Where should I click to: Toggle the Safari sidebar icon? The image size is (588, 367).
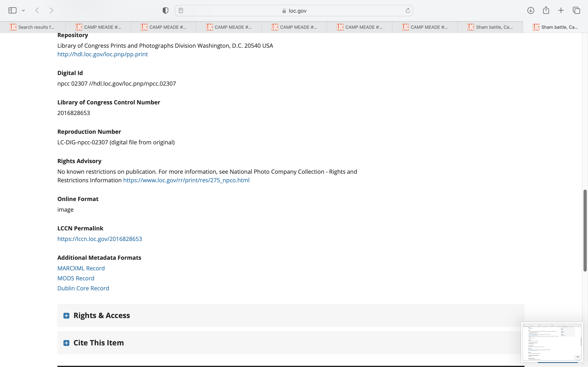[x=12, y=10]
